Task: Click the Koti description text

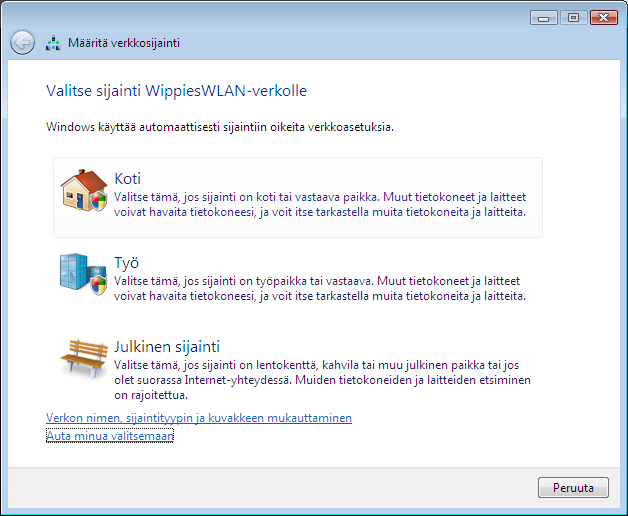Action: 320,205
